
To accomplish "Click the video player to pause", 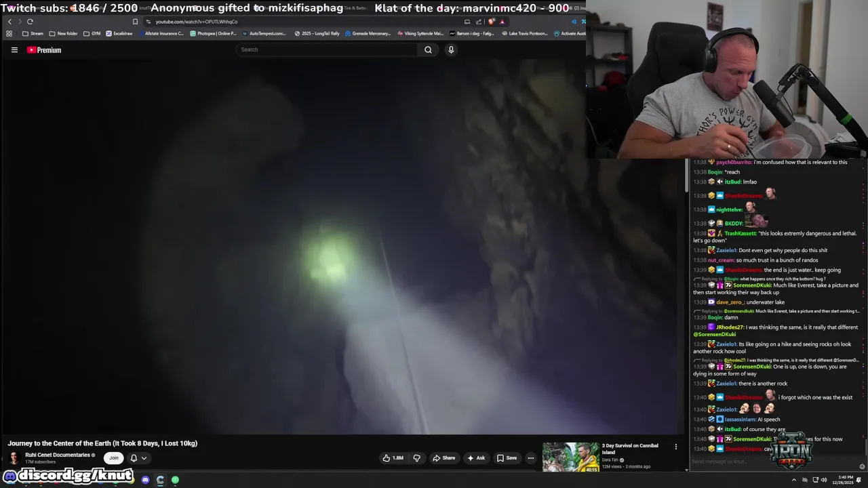I will pyautogui.click(x=342, y=247).
